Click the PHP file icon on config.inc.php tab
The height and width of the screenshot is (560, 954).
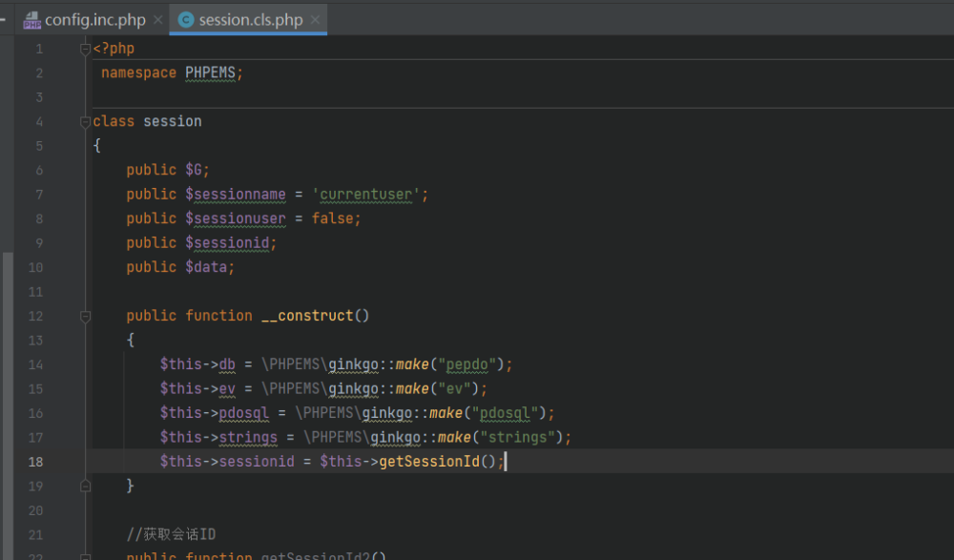31,21
